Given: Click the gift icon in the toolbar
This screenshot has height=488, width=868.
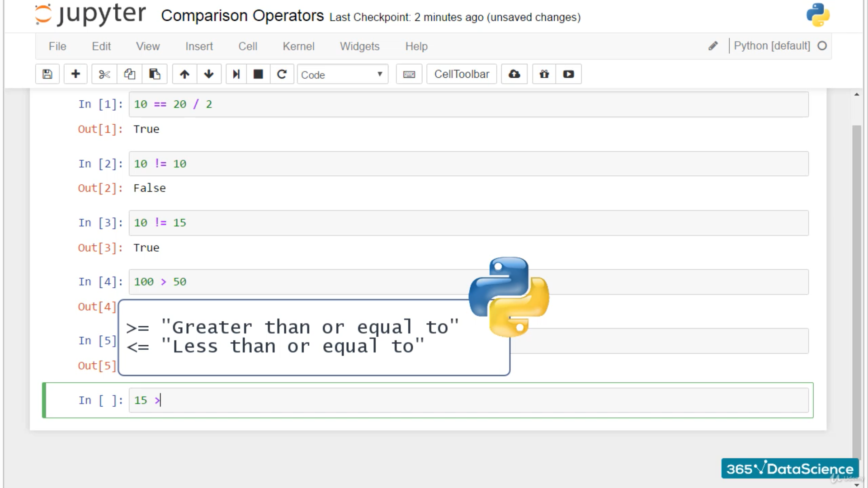Looking at the screenshot, I should tap(544, 74).
